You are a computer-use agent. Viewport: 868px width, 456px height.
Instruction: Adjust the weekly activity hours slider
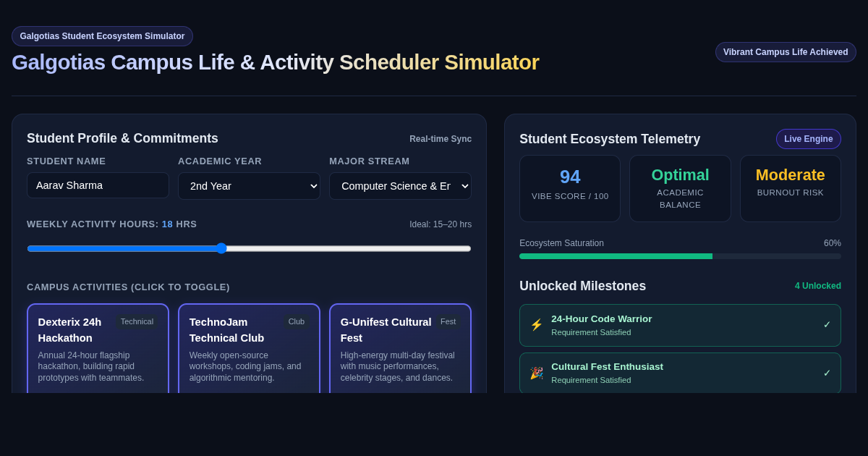point(249,248)
